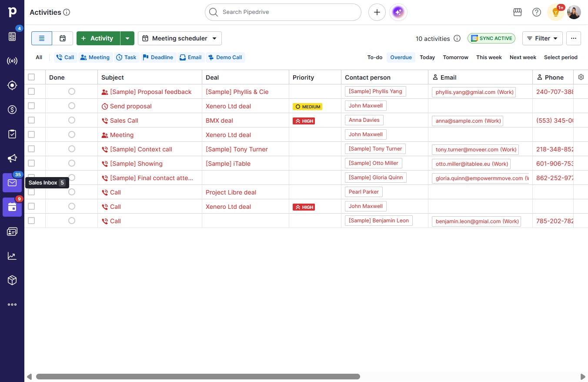Open the Pipedrive logo home

pos(12,12)
